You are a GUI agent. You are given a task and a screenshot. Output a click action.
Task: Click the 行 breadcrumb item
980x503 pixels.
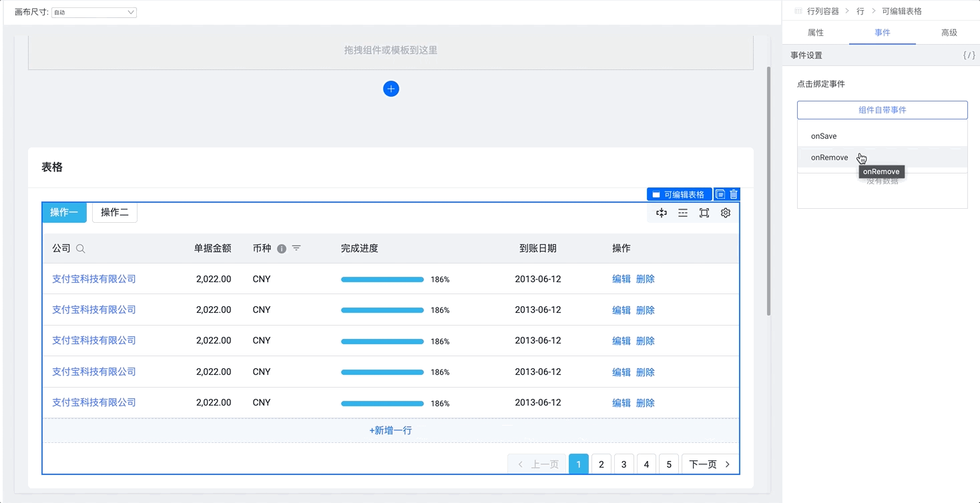coord(861,11)
